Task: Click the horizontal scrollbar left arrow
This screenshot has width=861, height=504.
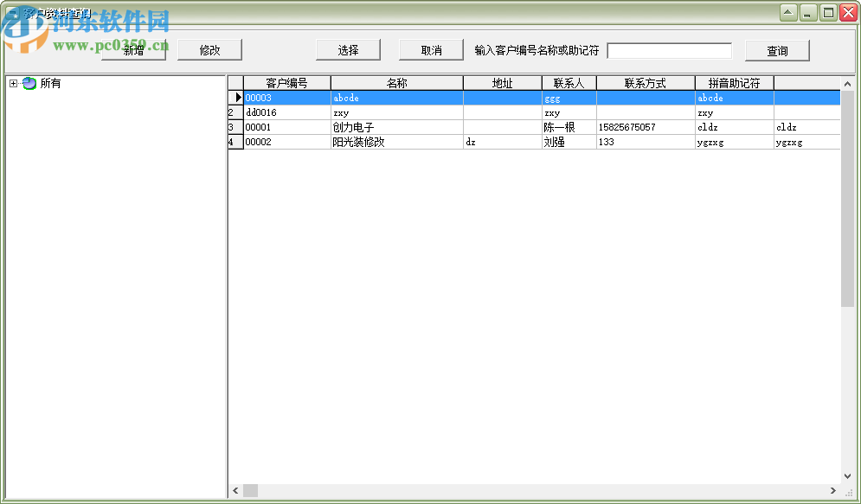Action: 235,490
